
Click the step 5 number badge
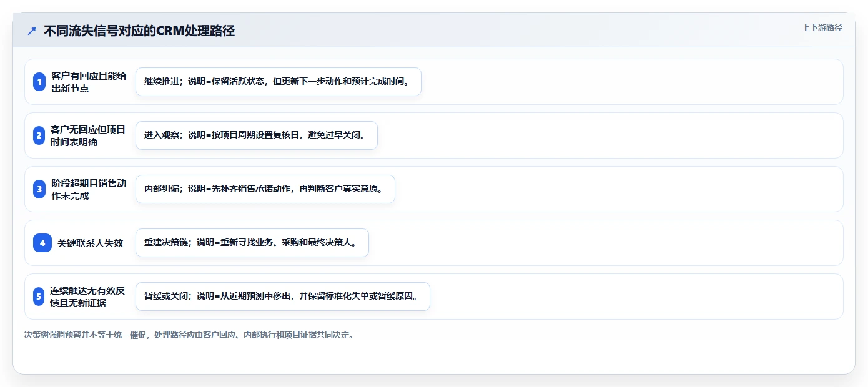(x=39, y=296)
